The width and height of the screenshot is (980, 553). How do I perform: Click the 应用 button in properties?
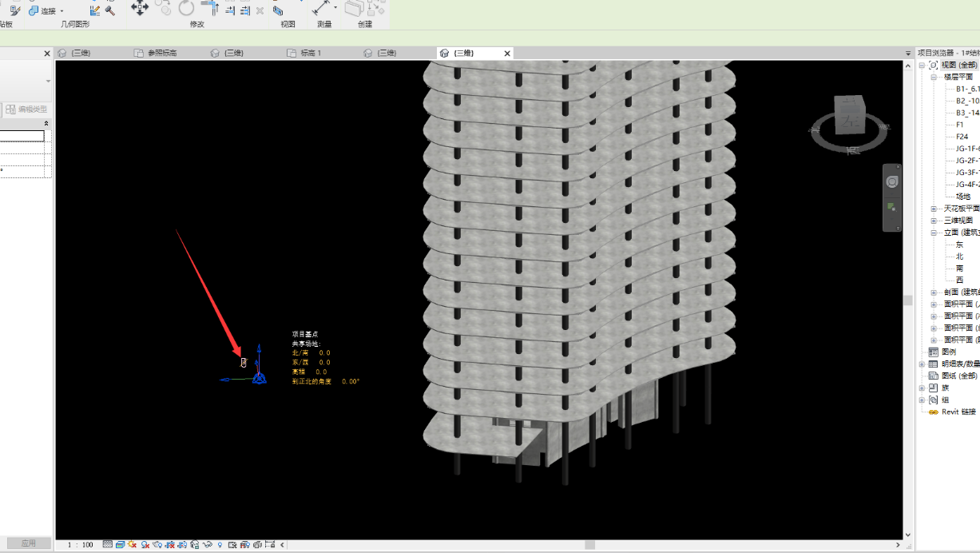tap(28, 543)
